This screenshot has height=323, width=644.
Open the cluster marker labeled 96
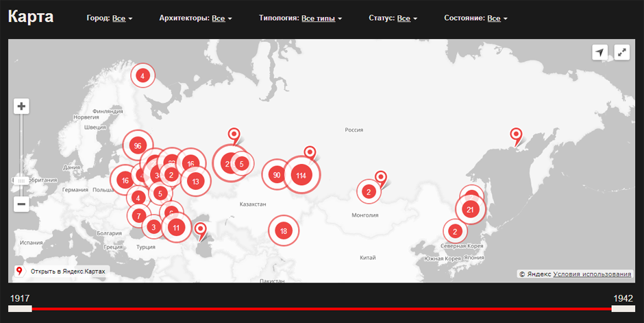[138, 146]
